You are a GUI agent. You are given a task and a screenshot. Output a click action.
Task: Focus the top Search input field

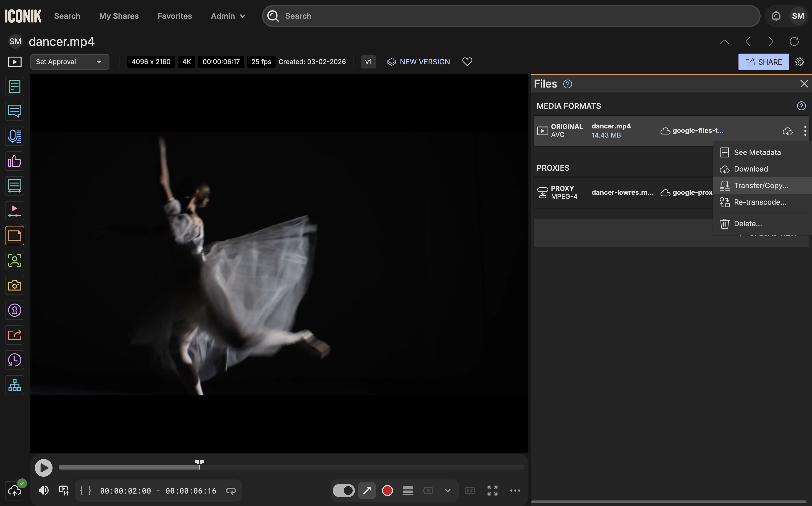point(516,16)
